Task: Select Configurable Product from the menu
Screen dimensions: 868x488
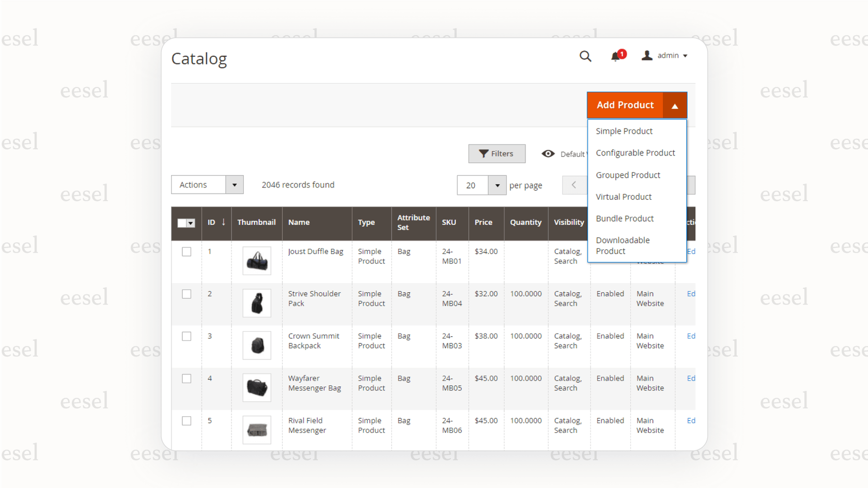Action: [636, 152]
